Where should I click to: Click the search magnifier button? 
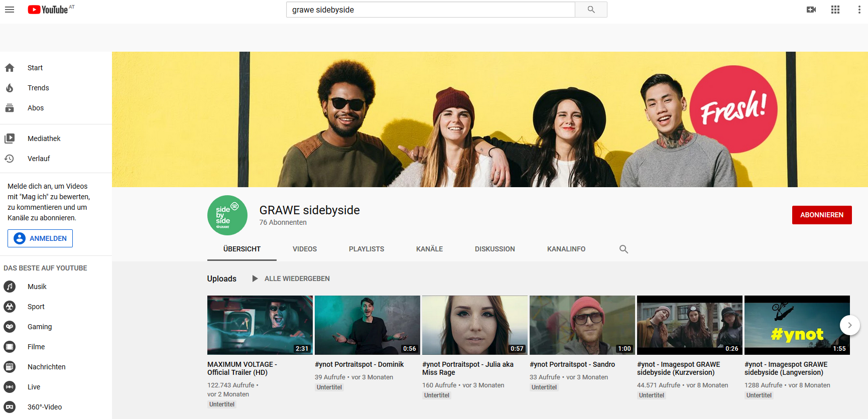click(591, 10)
